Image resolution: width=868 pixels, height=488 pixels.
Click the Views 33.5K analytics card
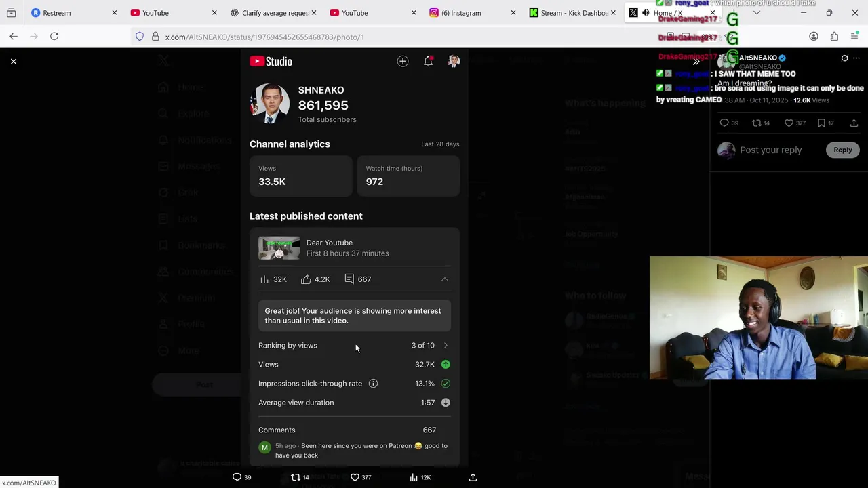point(301,176)
